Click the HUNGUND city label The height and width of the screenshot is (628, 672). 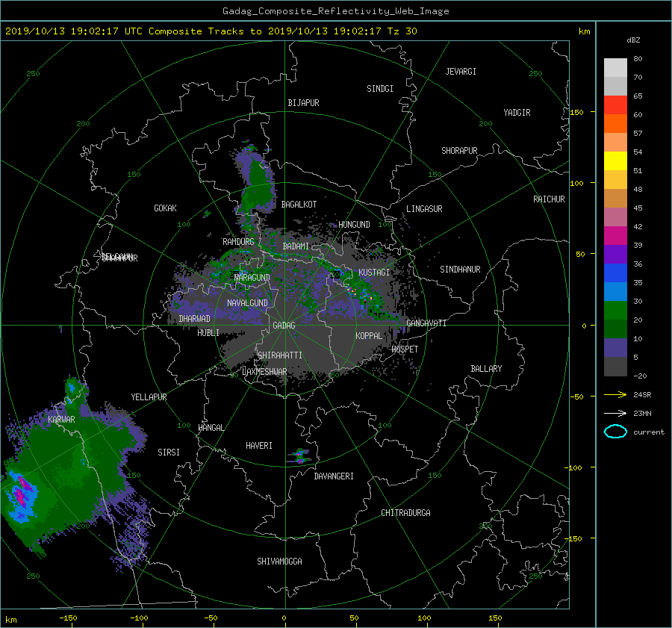354,225
